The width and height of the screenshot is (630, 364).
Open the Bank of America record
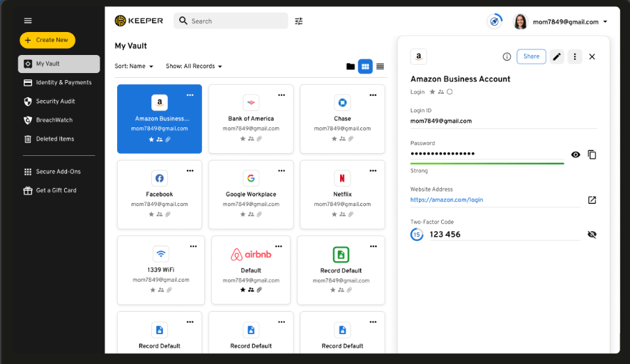251,119
